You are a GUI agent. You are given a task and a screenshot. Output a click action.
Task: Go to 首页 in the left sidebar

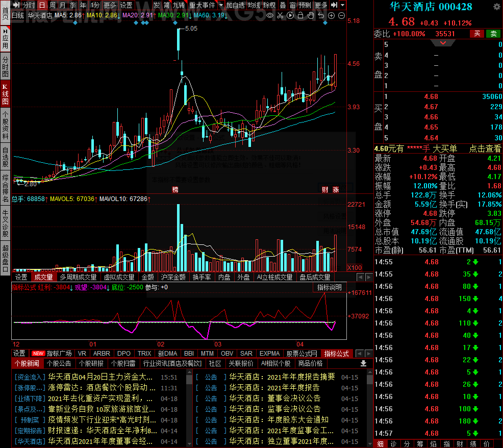pyautogui.click(x=5, y=13)
